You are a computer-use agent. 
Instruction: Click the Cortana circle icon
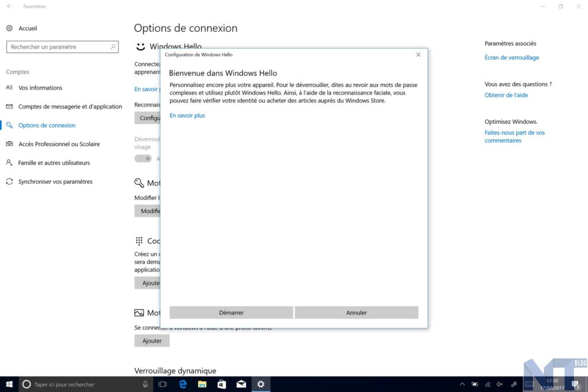pyautogui.click(x=26, y=384)
